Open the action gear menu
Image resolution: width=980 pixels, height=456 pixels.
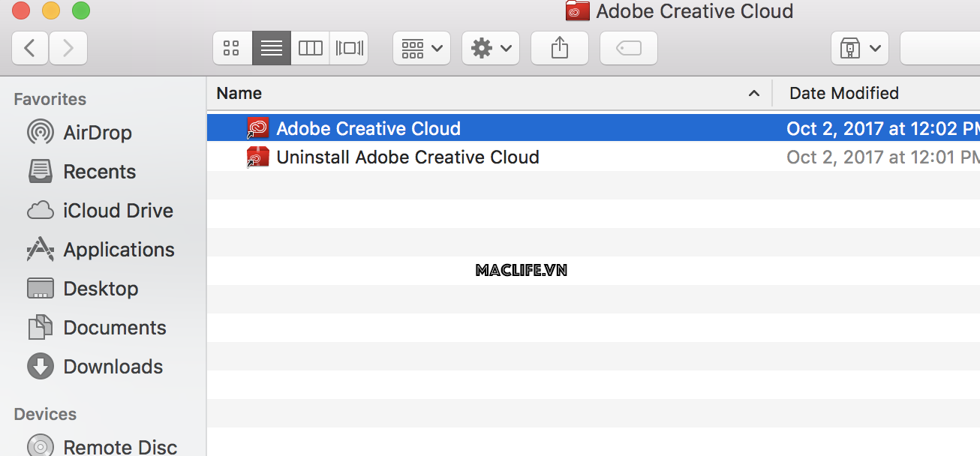click(490, 47)
